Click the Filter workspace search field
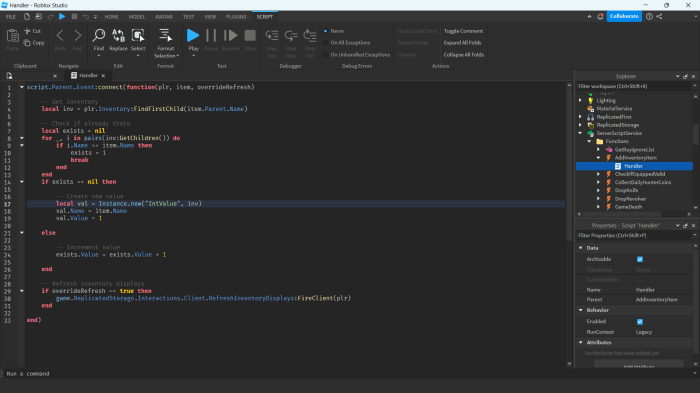 click(633, 86)
